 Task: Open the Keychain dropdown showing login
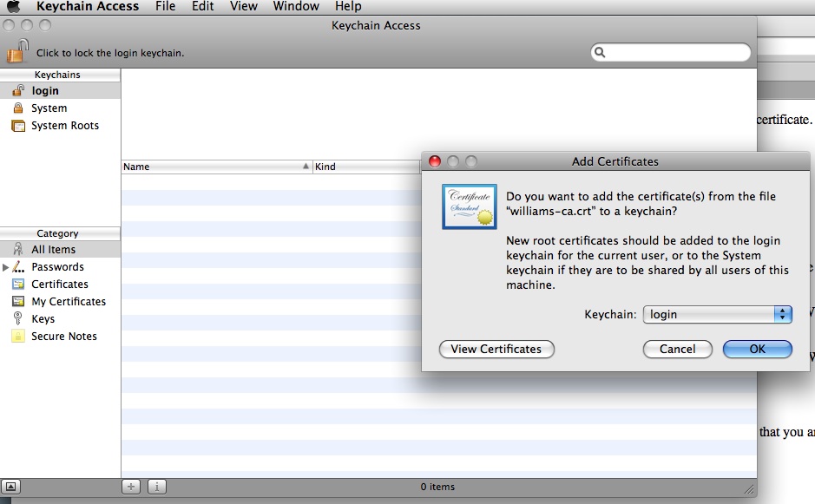(717, 314)
